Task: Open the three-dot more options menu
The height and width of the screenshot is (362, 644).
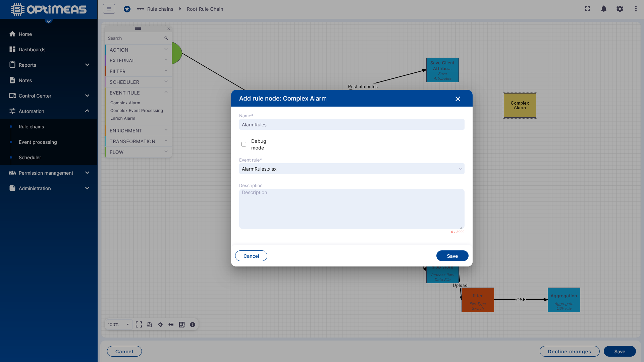Action: pos(636,9)
